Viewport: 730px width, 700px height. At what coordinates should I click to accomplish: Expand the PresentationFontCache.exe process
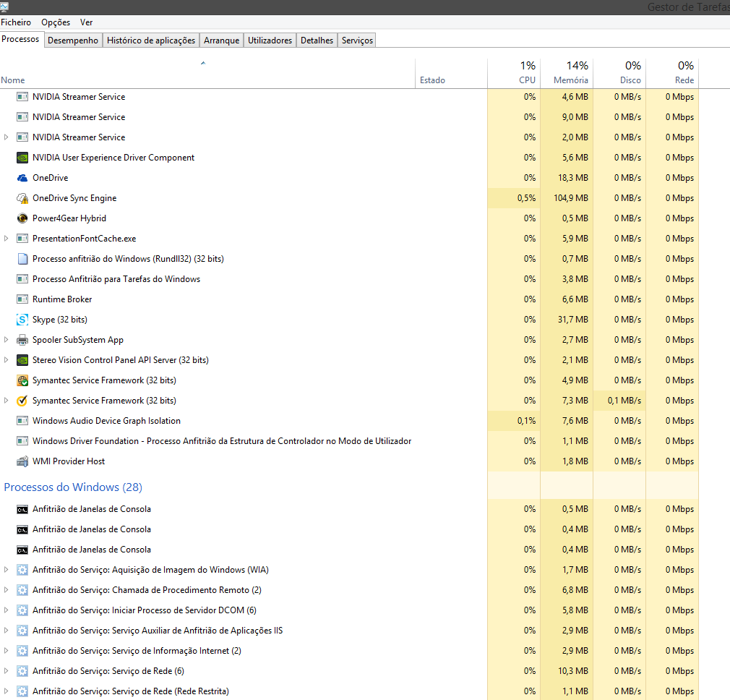7,239
